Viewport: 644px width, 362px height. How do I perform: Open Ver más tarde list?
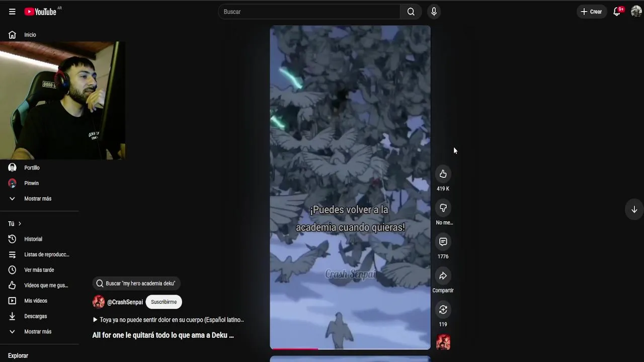coord(39,270)
